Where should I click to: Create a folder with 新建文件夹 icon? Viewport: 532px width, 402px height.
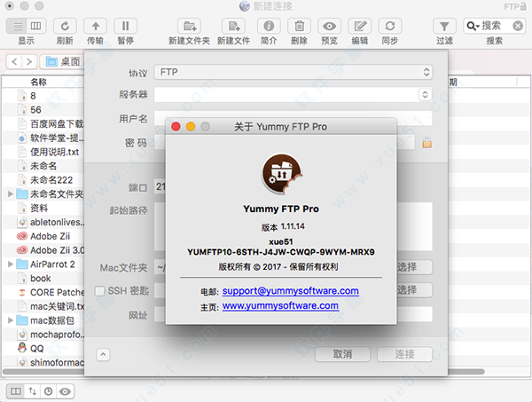(x=190, y=26)
